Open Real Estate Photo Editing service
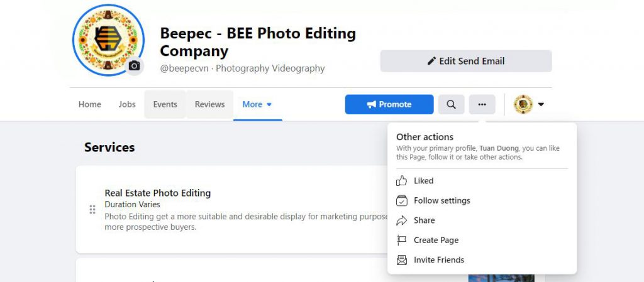This screenshot has height=282, width=644. [x=158, y=193]
